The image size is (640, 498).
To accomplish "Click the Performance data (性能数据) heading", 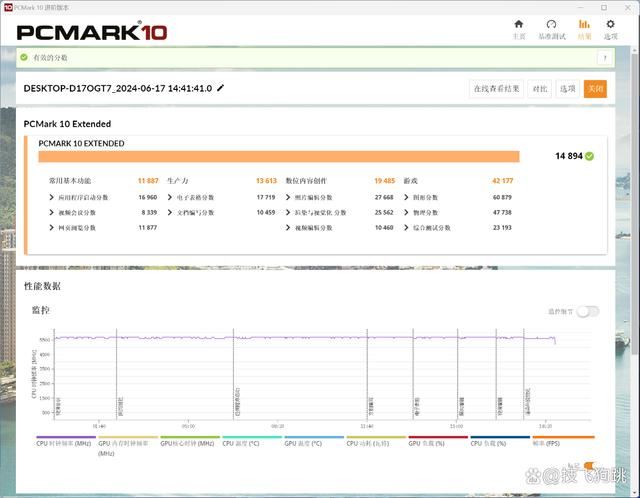I will 42,286.
